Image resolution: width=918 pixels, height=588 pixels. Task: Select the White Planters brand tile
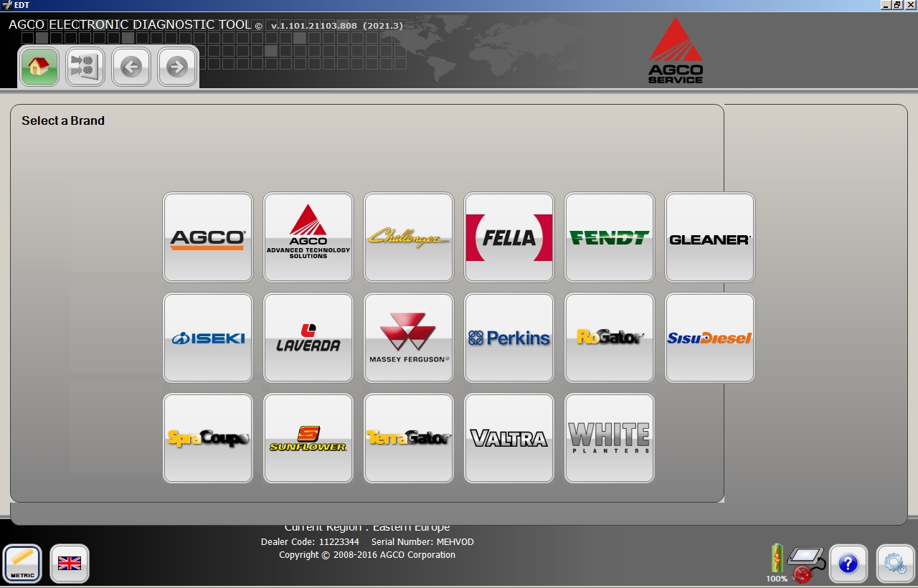click(x=610, y=438)
